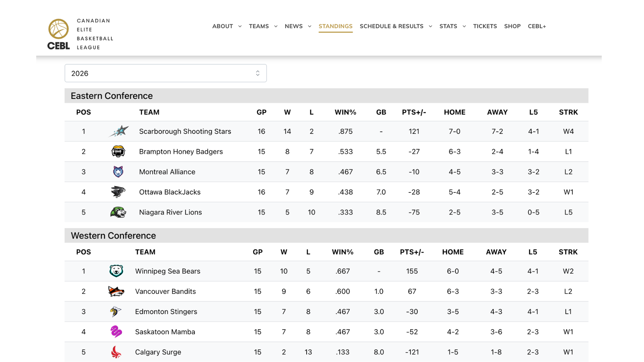
Task: Click the Niagara River Lions logo
Action: tap(118, 212)
